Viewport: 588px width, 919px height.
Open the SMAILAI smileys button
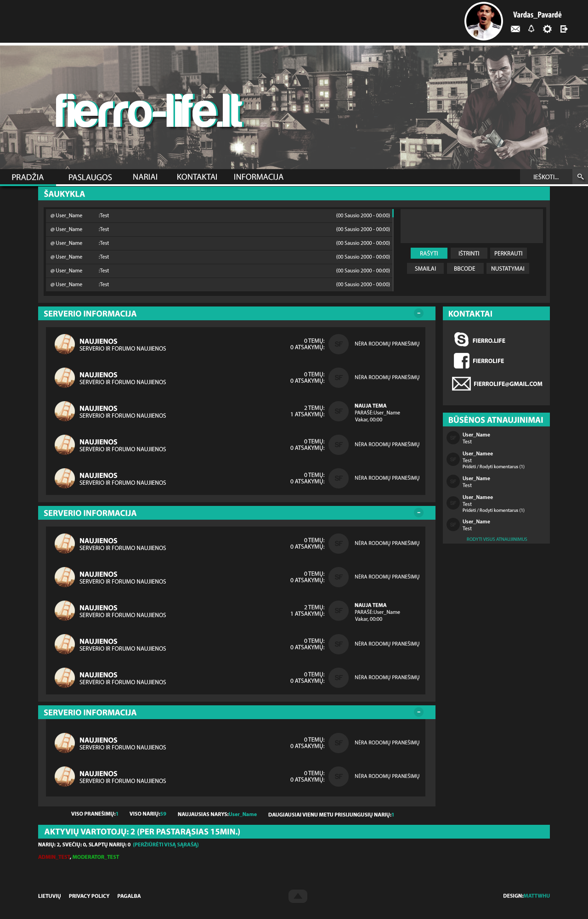point(425,268)
